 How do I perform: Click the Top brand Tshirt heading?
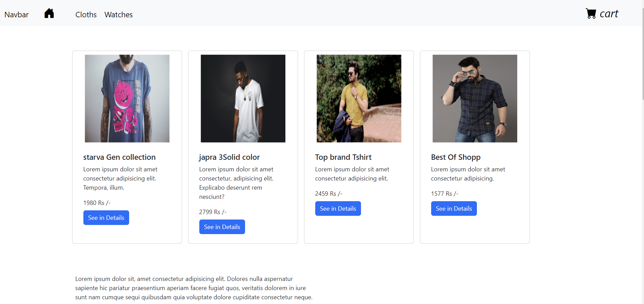[343, 157]
